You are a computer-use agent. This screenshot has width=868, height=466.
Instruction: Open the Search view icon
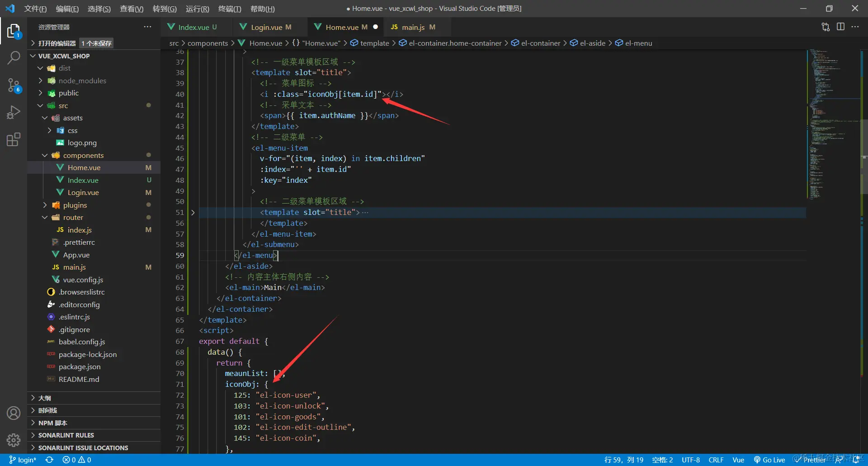(x=14, y=58)
